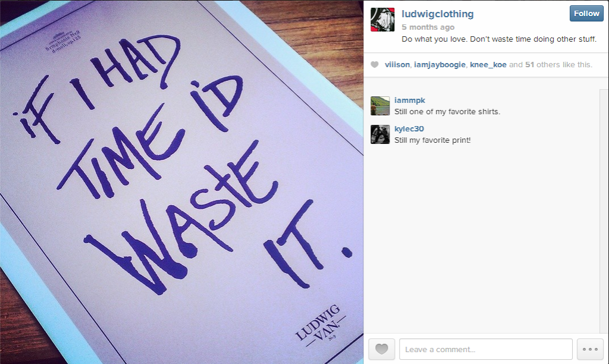The height and width of the screenshot is (364, 609).
Task: Open commenter kylec30's username link
Action: click(409, 129)
